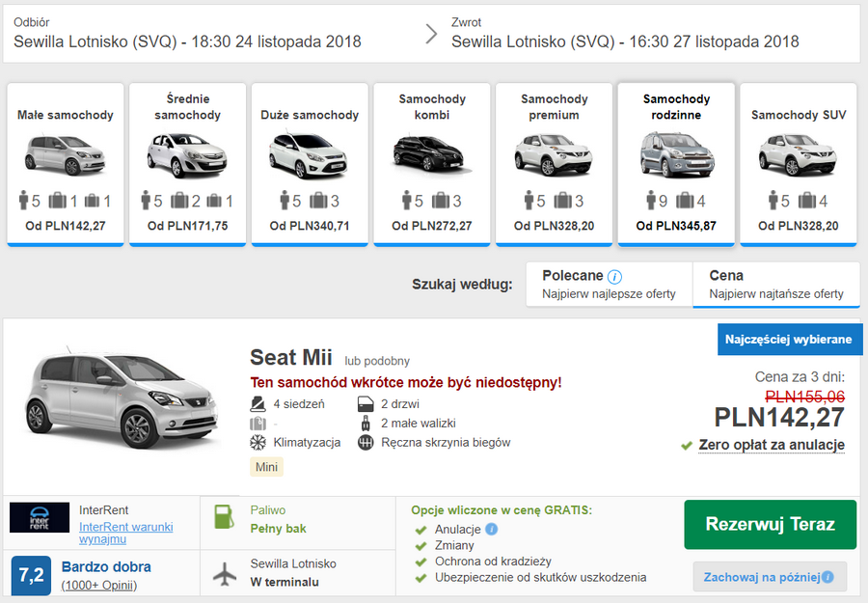The height and width of the screenshot is (603, 868).
Task: Click the green fuel pump icon
Action: pyautogui.click(x=224, y=516)
